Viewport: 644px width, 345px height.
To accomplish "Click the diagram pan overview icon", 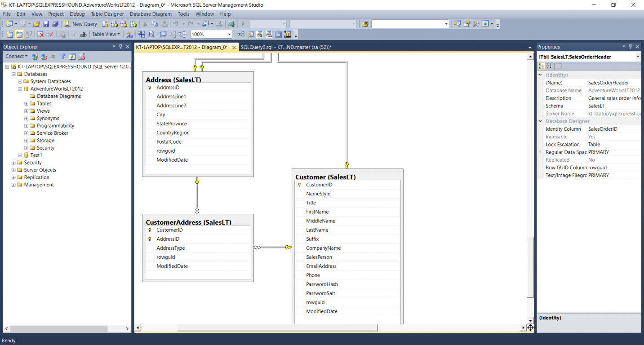I will pyautogui.click(x=530, y=328).
